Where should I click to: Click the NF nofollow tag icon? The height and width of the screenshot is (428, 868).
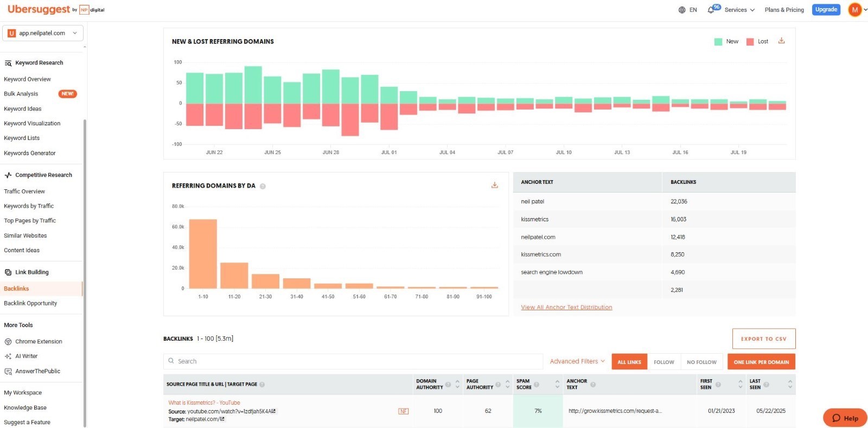403,411
